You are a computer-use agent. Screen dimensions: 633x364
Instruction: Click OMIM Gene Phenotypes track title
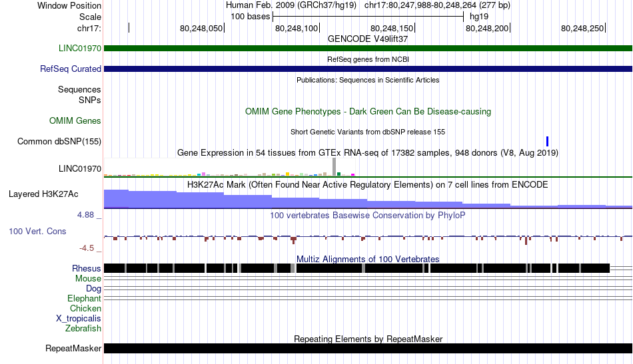tap(368, 112)
